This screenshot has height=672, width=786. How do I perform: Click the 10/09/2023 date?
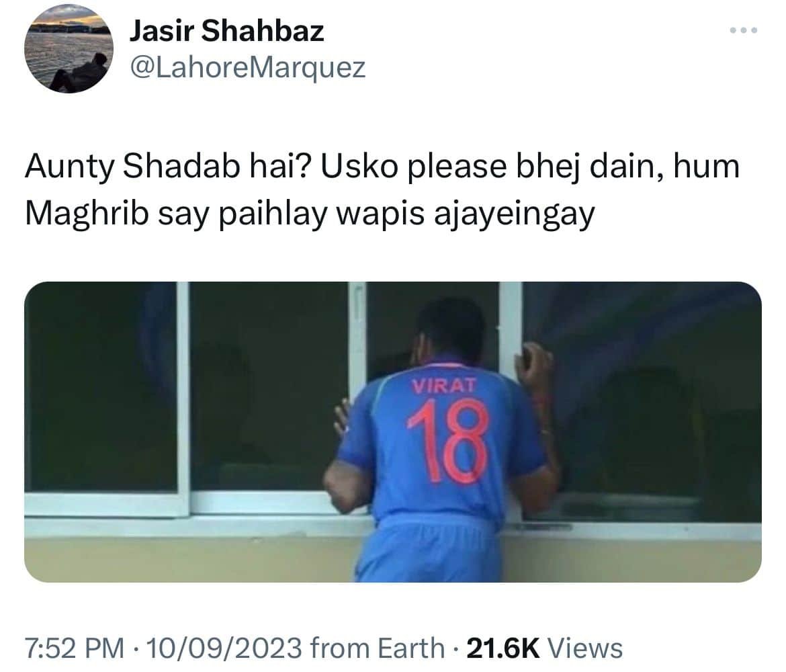click(x=223, y=647)
